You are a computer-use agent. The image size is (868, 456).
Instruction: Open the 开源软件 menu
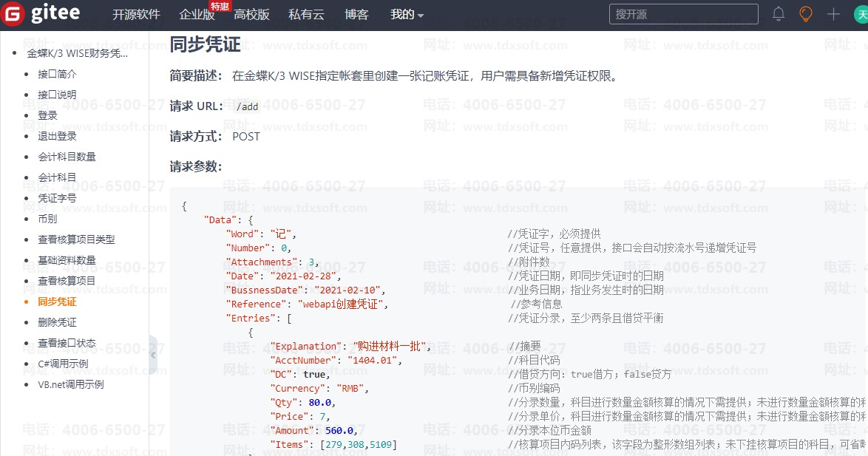point(136,14)
